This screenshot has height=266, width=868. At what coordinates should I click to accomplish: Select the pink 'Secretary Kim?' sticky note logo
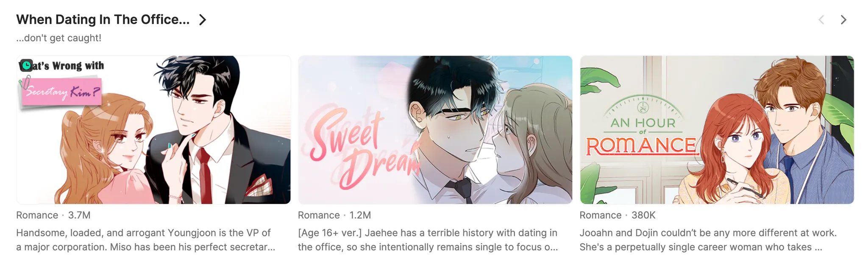pos(61,92)
